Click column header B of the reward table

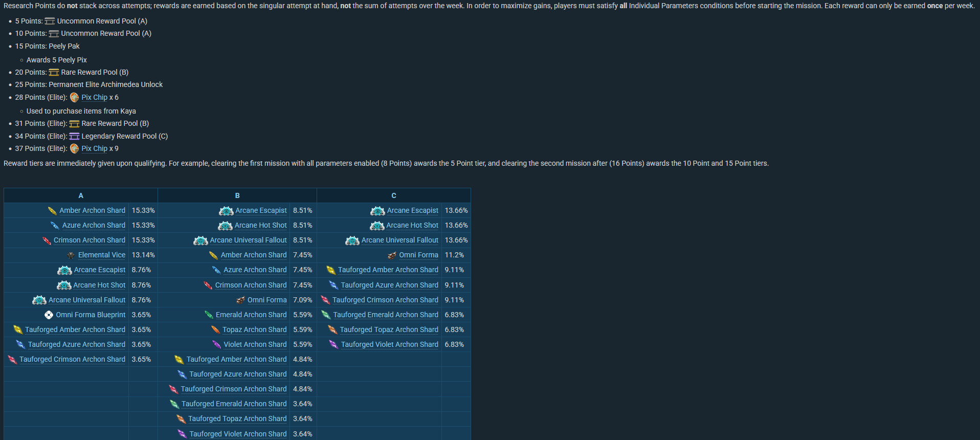(x=237, y=195)
